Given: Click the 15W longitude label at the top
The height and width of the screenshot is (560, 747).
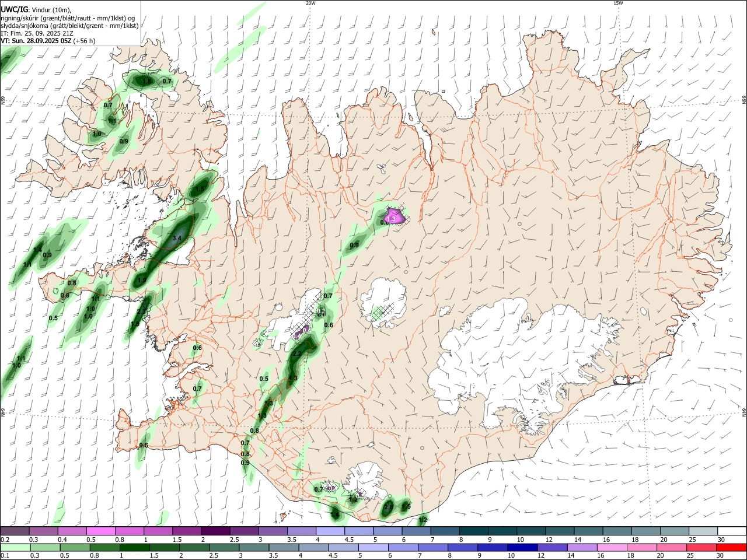Looking at the screenshot, I should tap(618, 3).
